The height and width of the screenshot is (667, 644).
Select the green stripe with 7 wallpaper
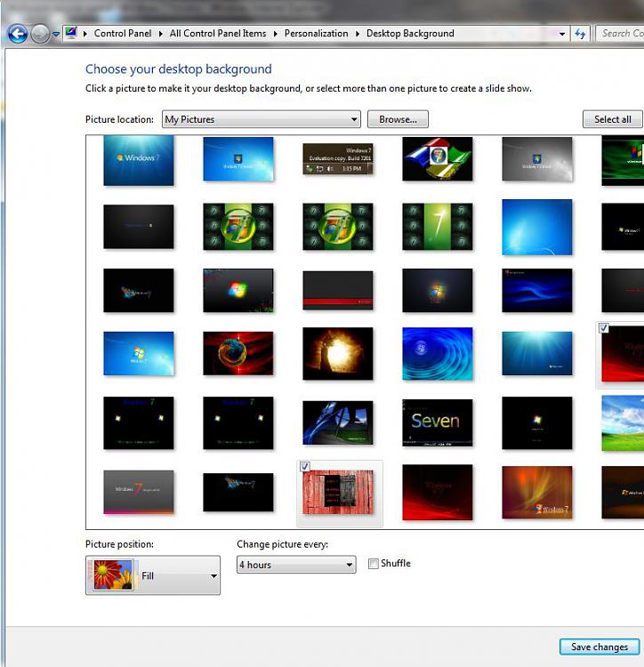[438, 226]
